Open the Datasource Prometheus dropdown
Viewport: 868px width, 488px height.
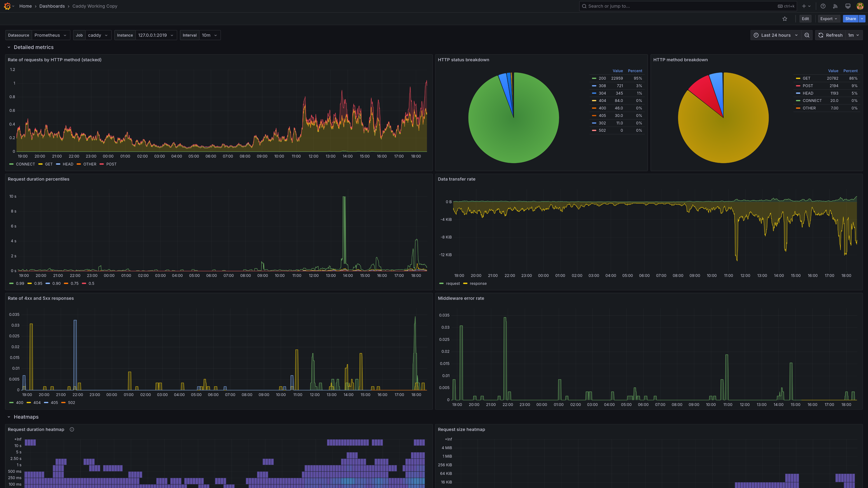pyautogui.click(x=50, y=35)
